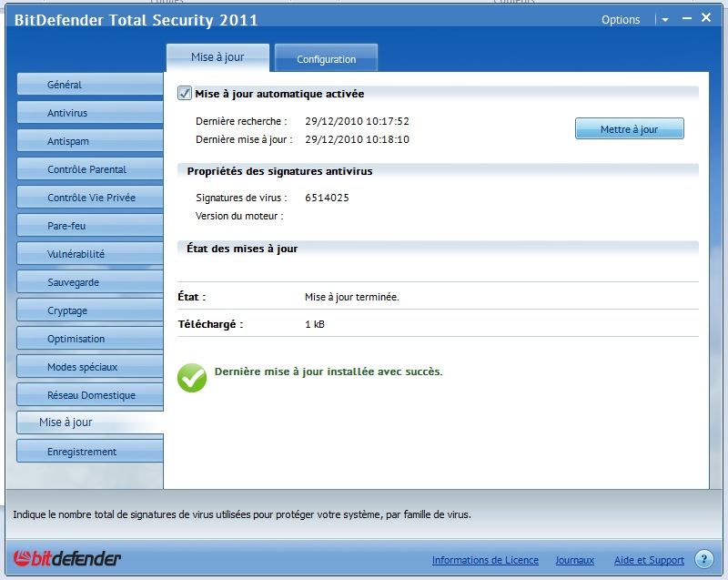The height and width of the screenshot is (580, 728).
Task: Click downloaded size '1 kB'
Action: [314, 324]
